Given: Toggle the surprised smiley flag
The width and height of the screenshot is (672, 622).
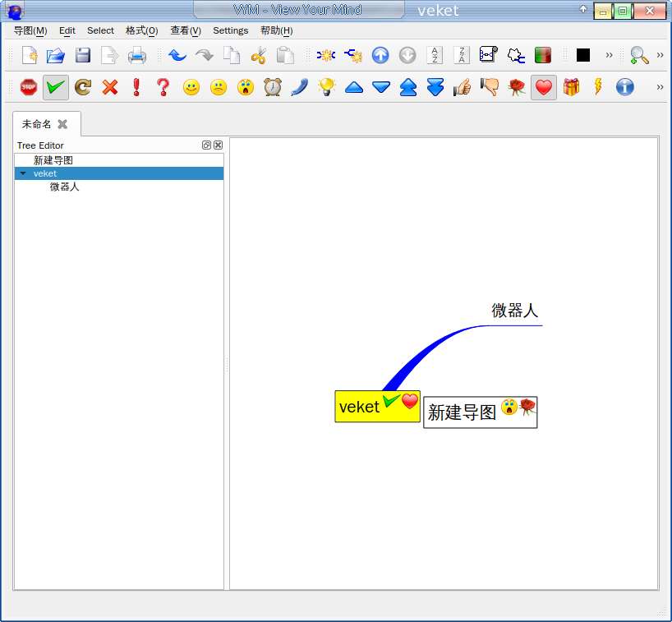Looking at the screenshot, I should [246, 87].
